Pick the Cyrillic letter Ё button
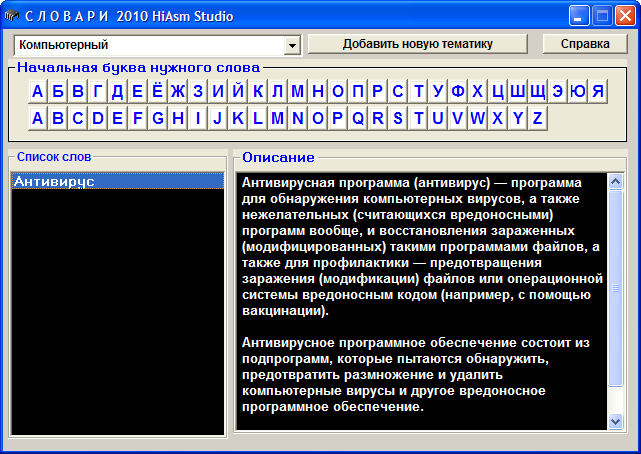 [x=157, y=92]
